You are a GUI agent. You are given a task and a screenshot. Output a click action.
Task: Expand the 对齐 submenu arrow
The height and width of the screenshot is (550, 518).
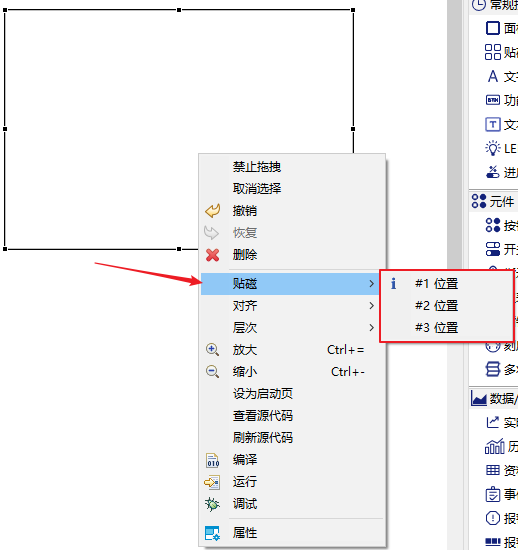(371, 306)
